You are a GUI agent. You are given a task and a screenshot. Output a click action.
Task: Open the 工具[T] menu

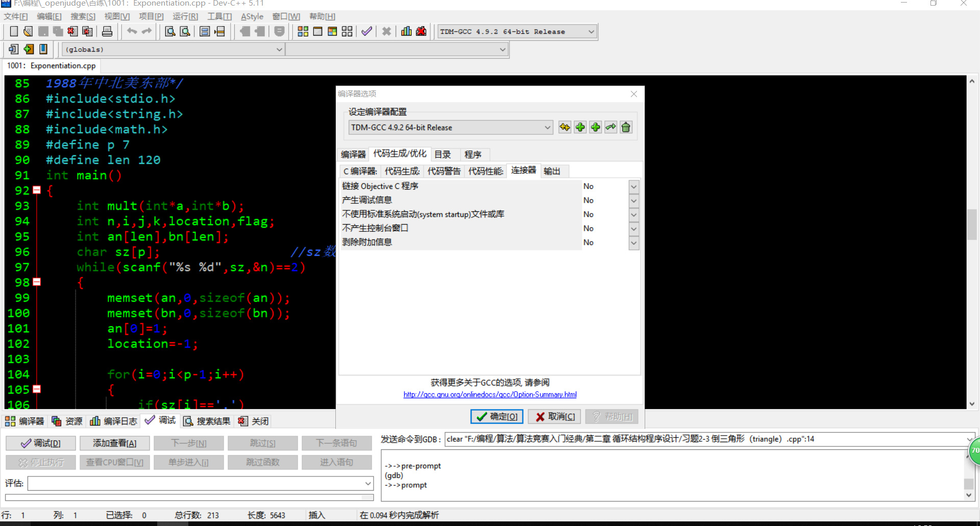[219, 16]
